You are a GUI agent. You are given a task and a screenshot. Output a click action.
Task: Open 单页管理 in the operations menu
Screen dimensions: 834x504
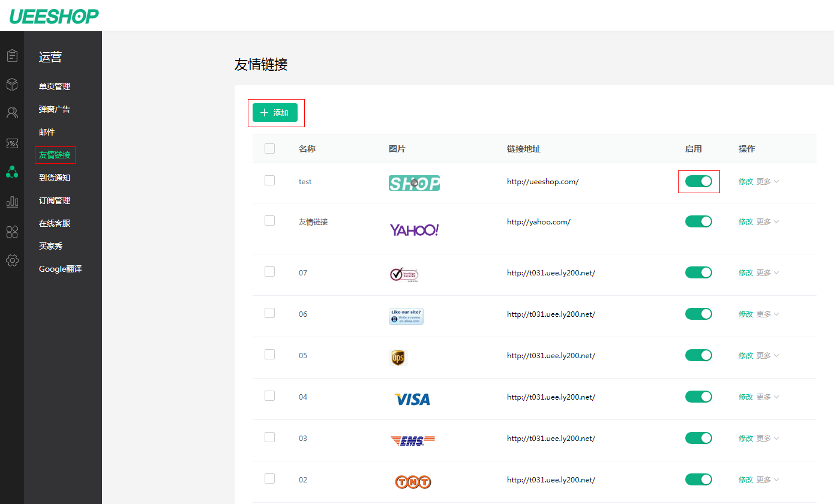(55, 86)
